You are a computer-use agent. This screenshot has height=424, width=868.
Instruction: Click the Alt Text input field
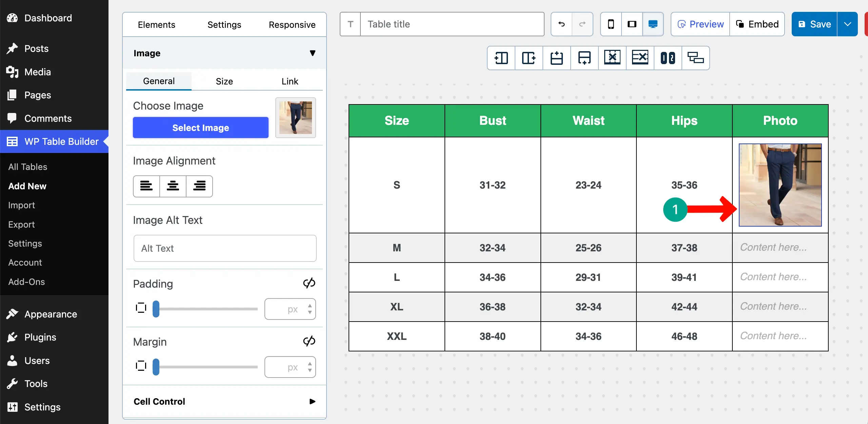225,248
